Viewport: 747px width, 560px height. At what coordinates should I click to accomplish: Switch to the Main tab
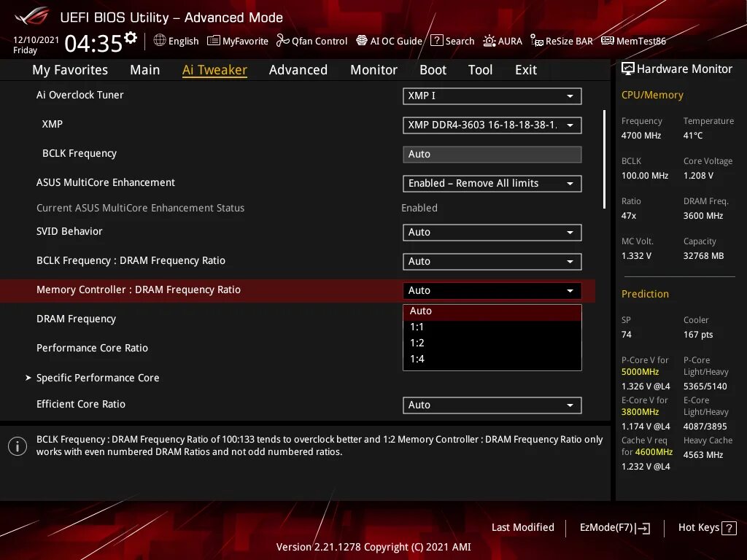(145, 70)
